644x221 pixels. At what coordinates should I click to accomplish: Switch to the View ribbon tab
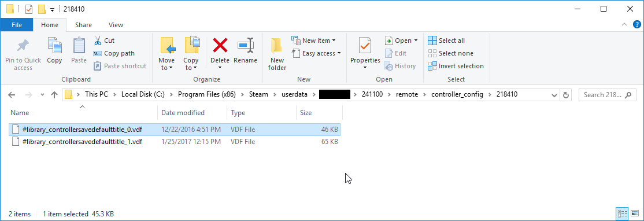[116, 25]
